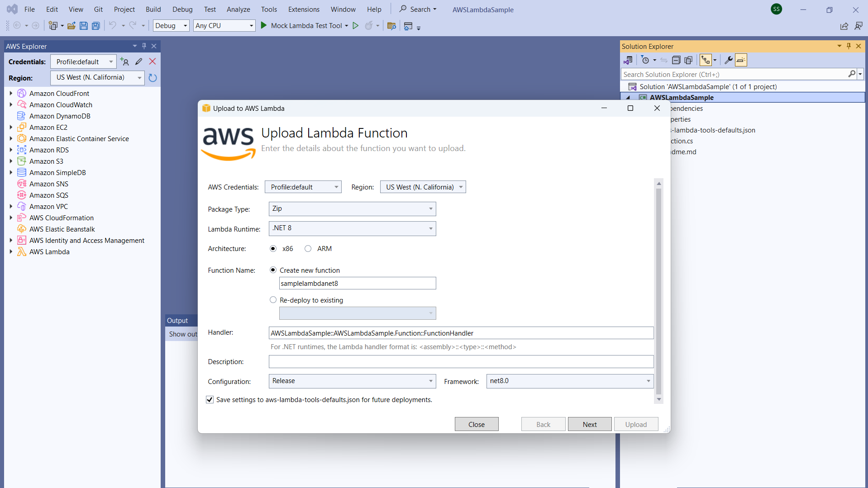Screen dimensions: 868x488
Task: Check Save settings to aws-lambda-tools-defaults.json
Action: (210, 399)
